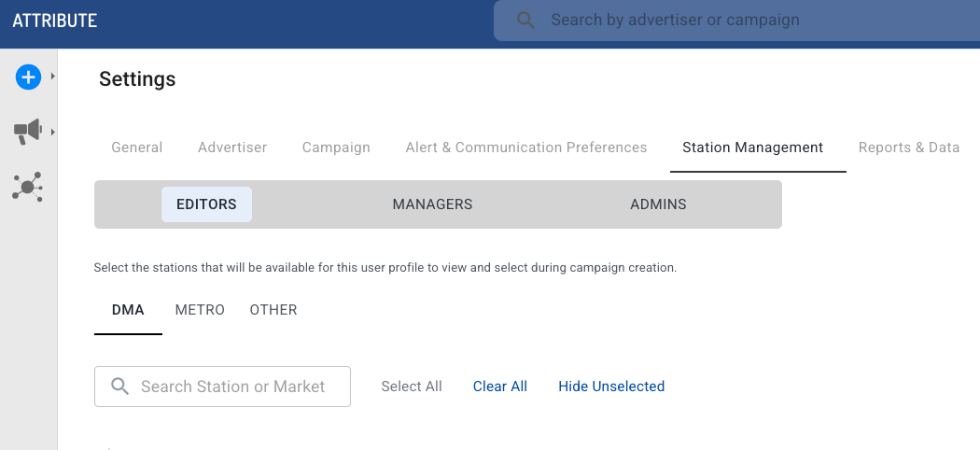
Task: Switch to the MANAGERS user profile
Action: point(432,204)
